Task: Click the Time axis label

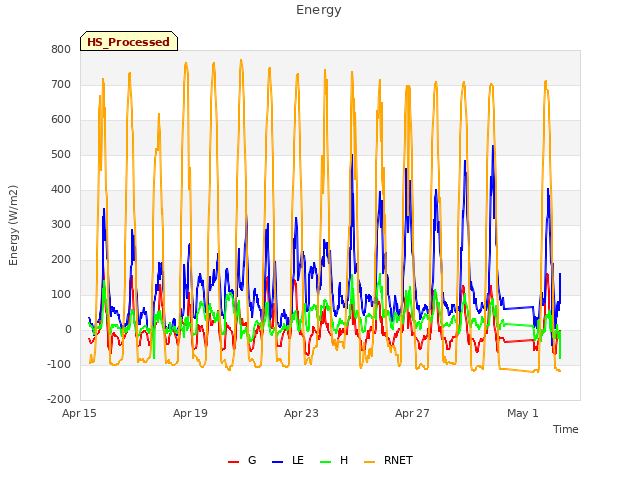Action: point(566,429)
